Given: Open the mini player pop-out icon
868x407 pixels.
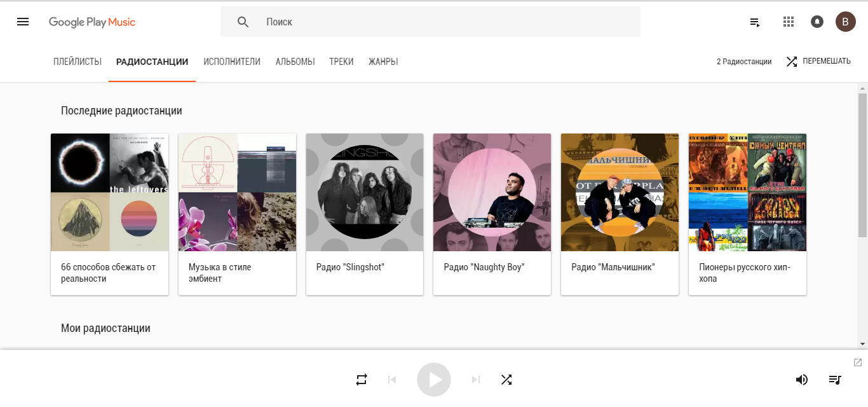Looking at the screenshot, I should pos(858,362).
